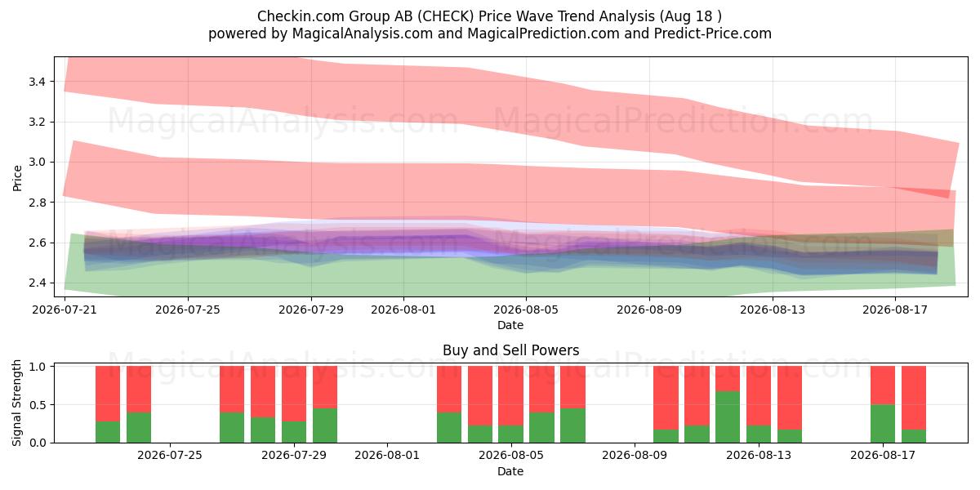This screenshot has width=980, height=490.
Task: Click the 2026-07-29 tick under Buy and Sell chart
Action: [x=294, y=456]
